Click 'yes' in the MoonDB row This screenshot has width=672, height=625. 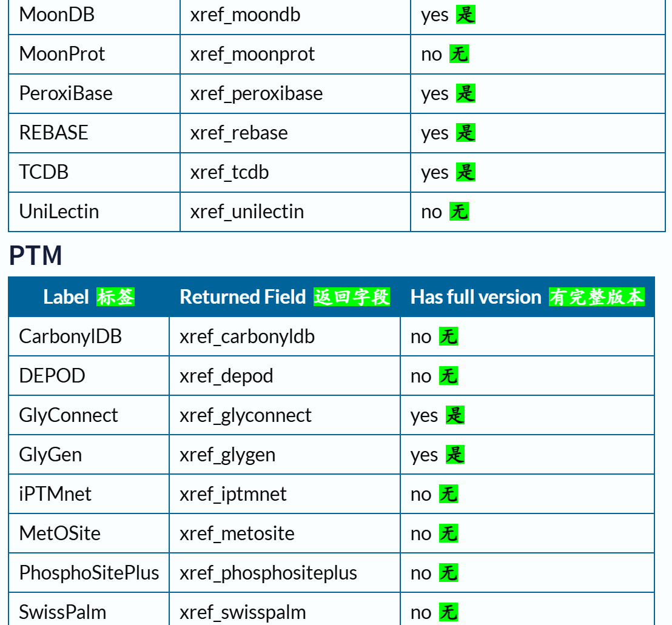pos(435,16)
